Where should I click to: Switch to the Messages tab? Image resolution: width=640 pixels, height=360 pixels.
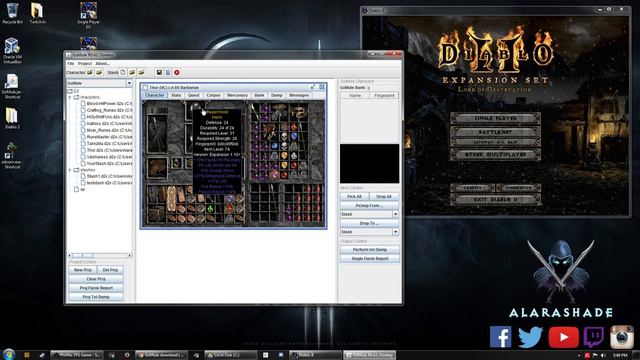click(299, 95)
